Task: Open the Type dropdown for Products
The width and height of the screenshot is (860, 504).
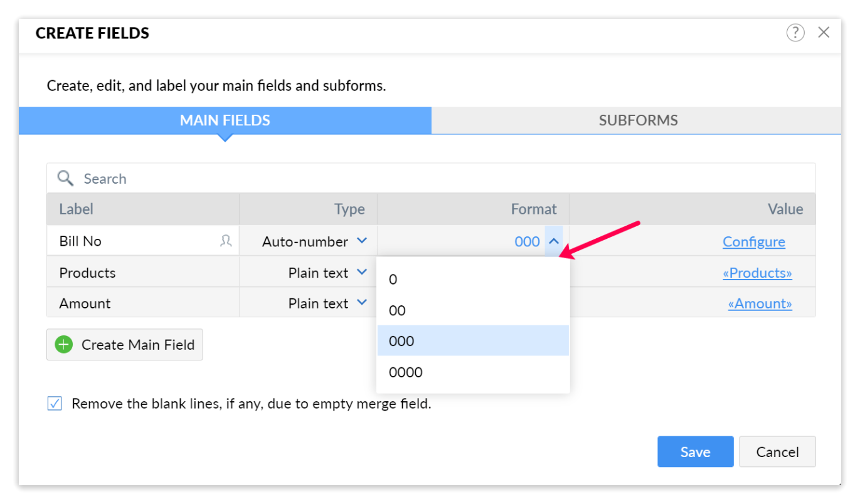Action: pos(362,273)
